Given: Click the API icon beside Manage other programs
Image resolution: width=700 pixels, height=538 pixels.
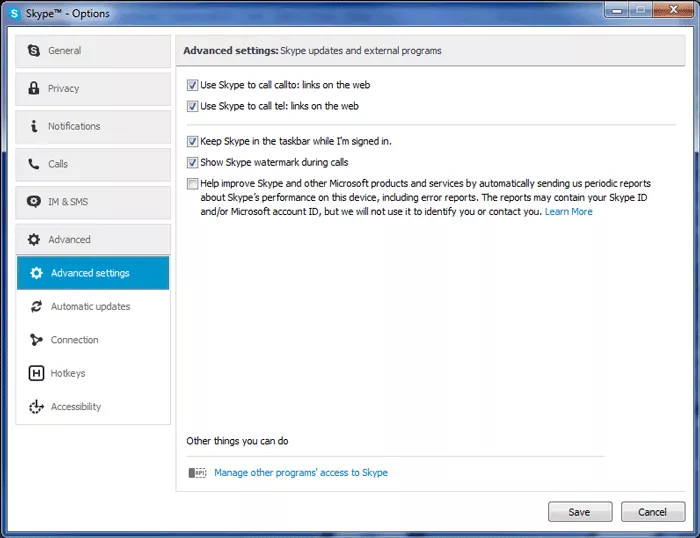Looking at the screenshot, I should [197, 472].
